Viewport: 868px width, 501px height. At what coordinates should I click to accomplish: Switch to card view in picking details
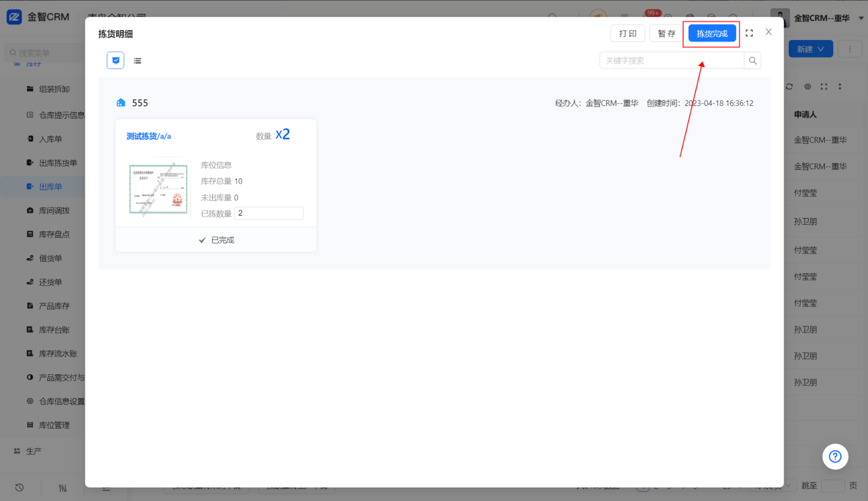(116, 60)
